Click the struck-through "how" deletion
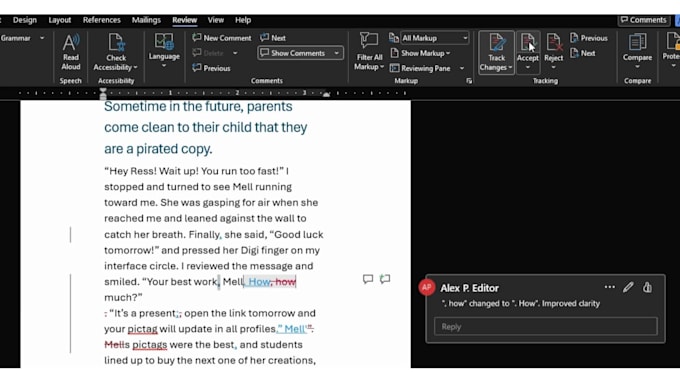This screenshot has width=680, height=383. pyautogui.click(x=285, y=282)
